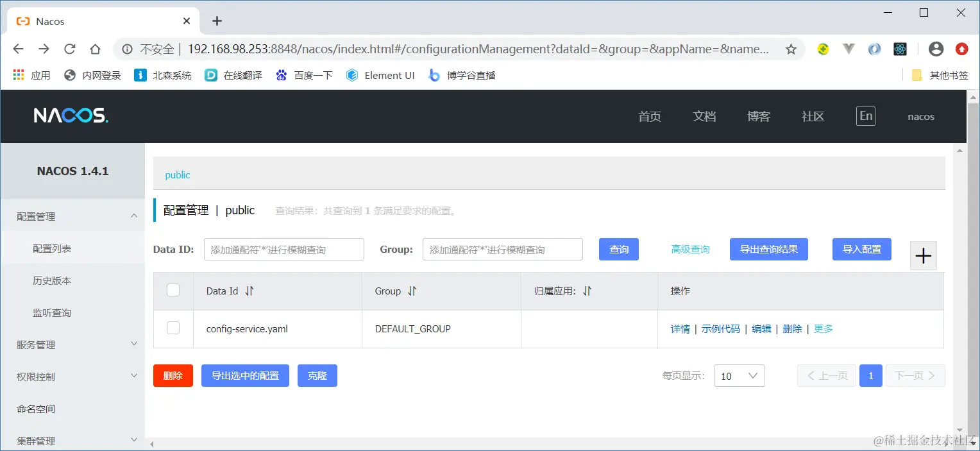Screen dimensions: 980x451
Task: Click the 克隆 clone button
Action: (317, 375)
